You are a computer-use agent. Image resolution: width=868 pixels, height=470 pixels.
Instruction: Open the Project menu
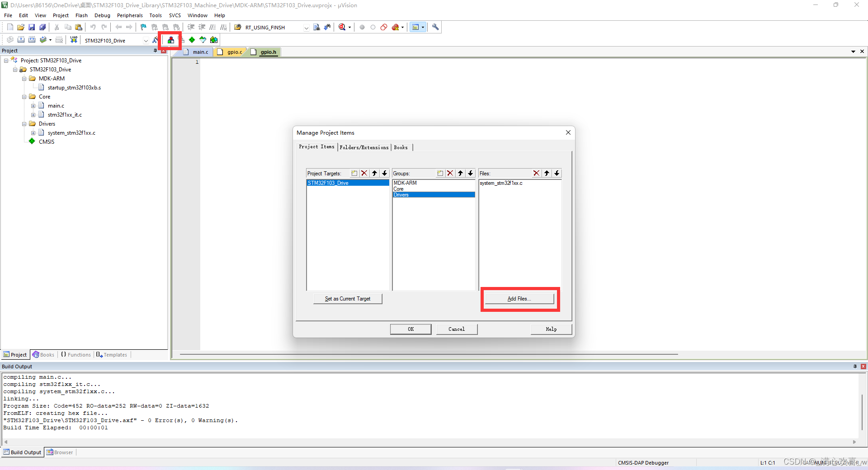point(61,15)
